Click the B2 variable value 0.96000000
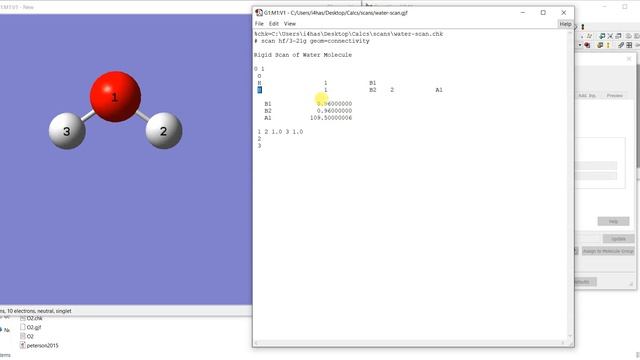Viewport: 640px width, 360px height. (334, 111)
